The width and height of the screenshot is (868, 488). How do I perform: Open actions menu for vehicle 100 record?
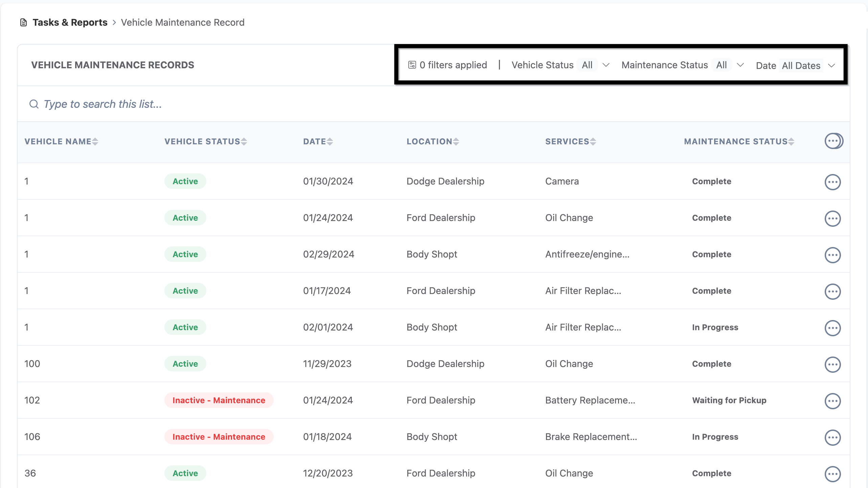click(x=832, y=365)
